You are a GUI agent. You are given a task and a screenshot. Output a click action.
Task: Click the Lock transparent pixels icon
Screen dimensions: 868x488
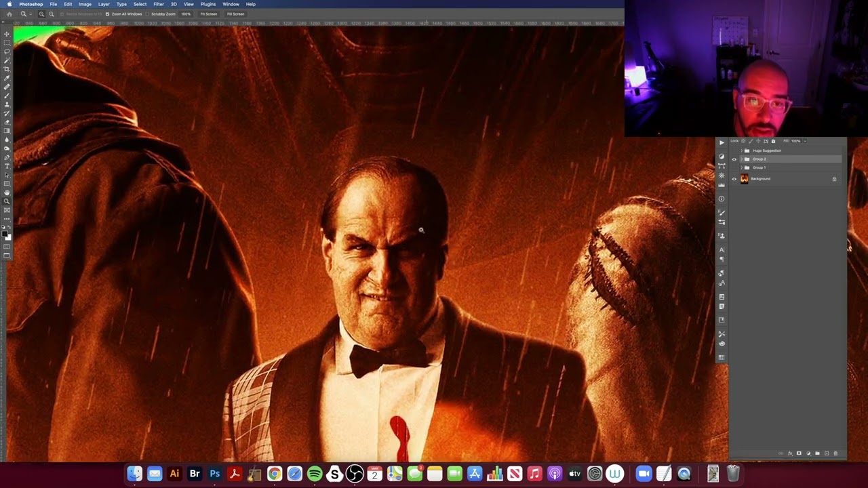point(743,141)
